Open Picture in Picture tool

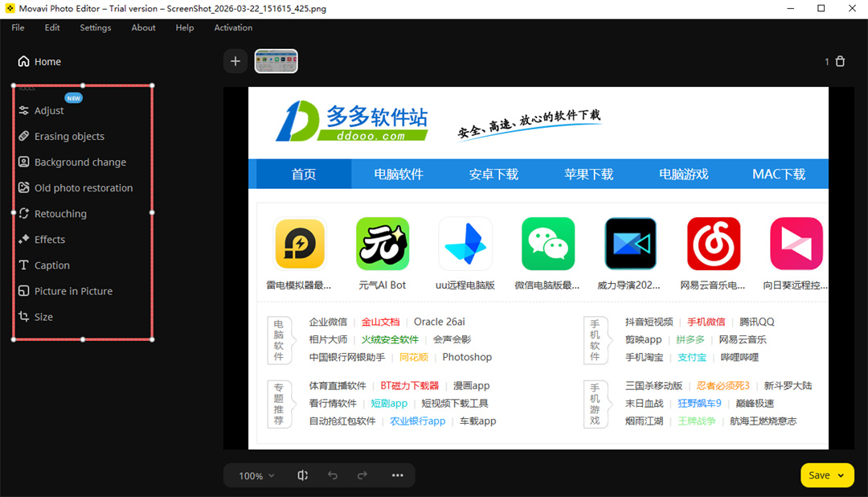click(x=65, y=291)
